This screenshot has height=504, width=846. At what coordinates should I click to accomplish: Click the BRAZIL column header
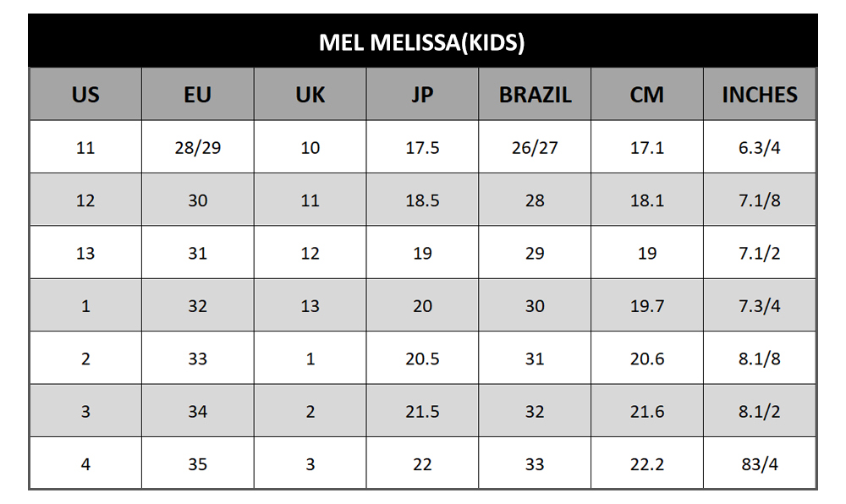[535, 95]
